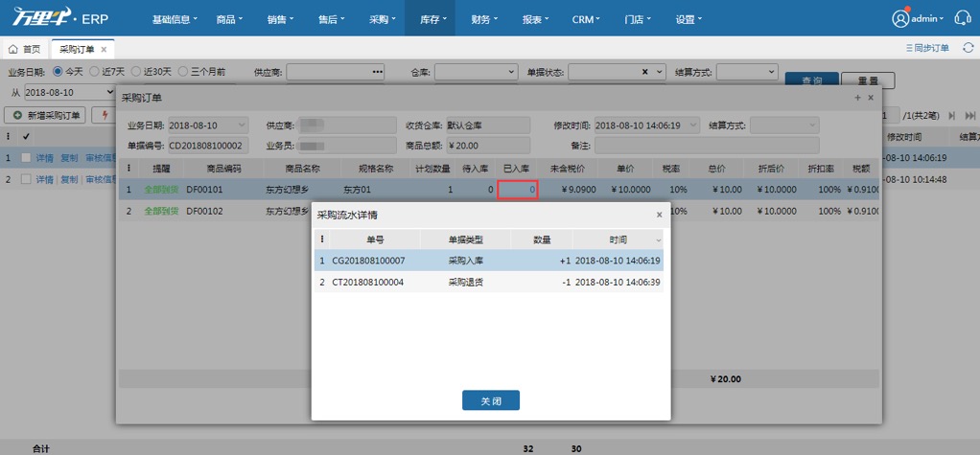980x455 pixels.
Task: Open the 设置 menu
Action: (x=688, y=19)
